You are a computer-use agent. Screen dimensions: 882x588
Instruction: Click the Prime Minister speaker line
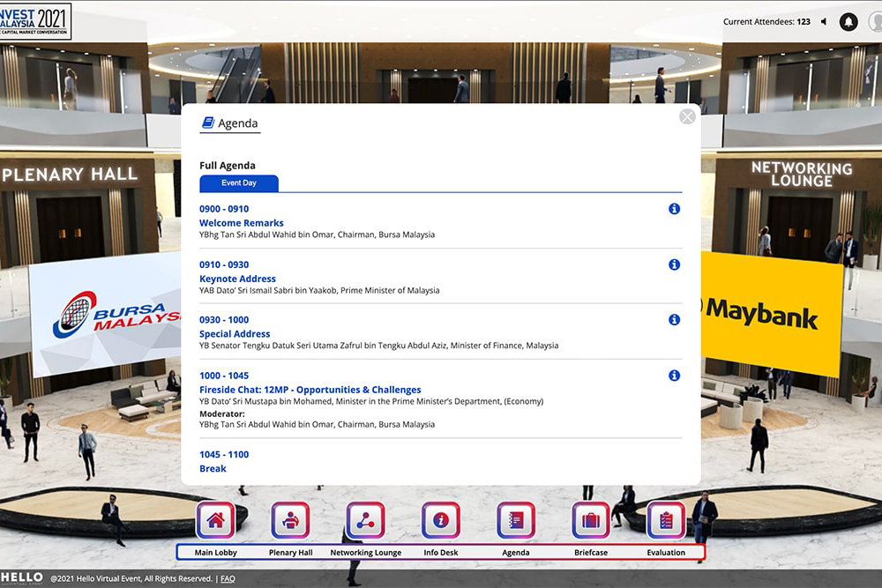(x=319, y=291)
